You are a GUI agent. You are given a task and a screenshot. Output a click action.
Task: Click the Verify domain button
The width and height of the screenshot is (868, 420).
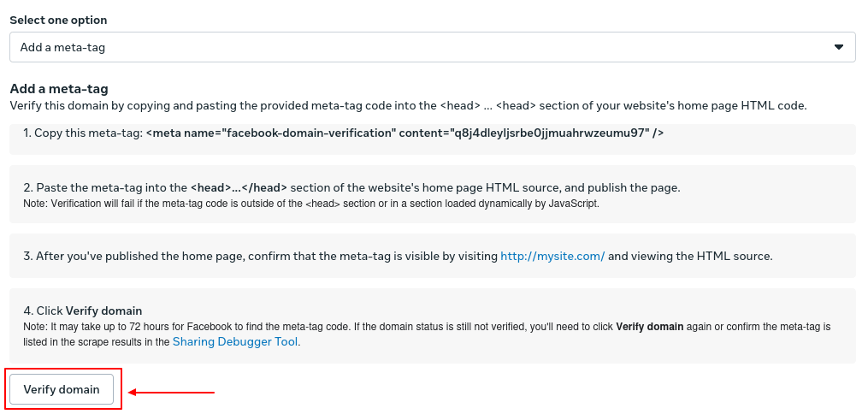point(62,389)
